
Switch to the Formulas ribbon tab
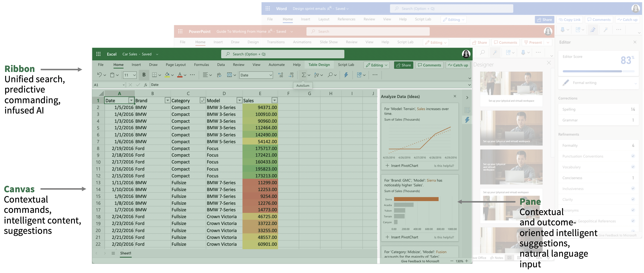(201, 65)
